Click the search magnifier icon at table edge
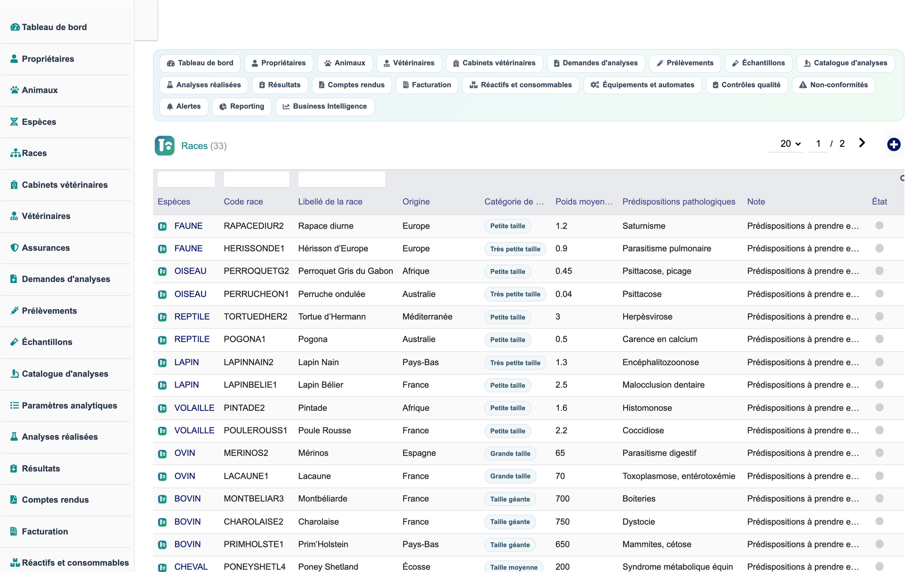Viewport: 924px width, 572px height. point(902,178)
